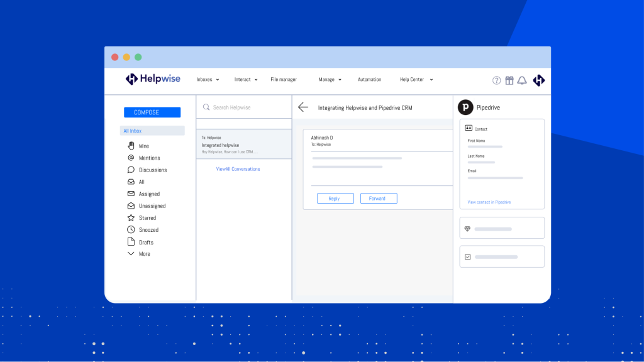This screenshot has width=644, height=362.
Task: Select the Mine hand icon in sidebar
Action: pos(130,145)
